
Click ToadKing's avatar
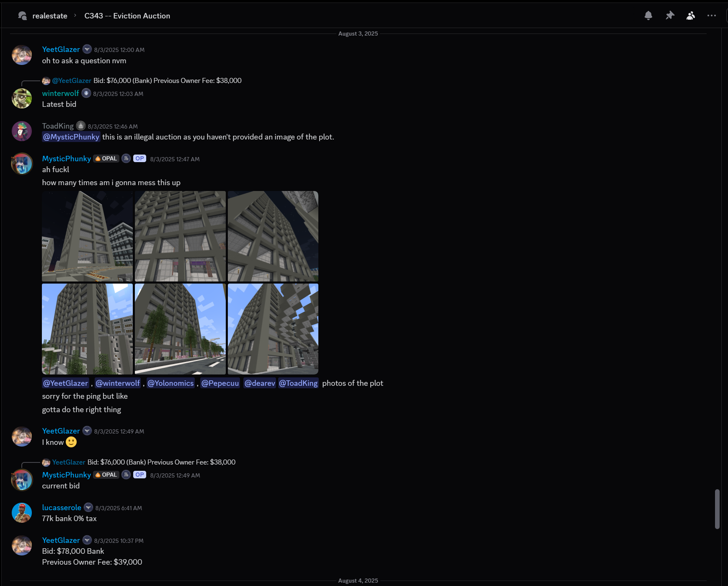point(22,131)
